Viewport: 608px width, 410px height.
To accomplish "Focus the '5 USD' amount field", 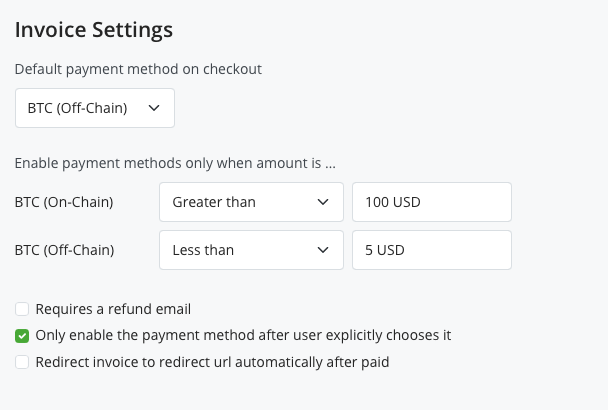I will point(431,250).
